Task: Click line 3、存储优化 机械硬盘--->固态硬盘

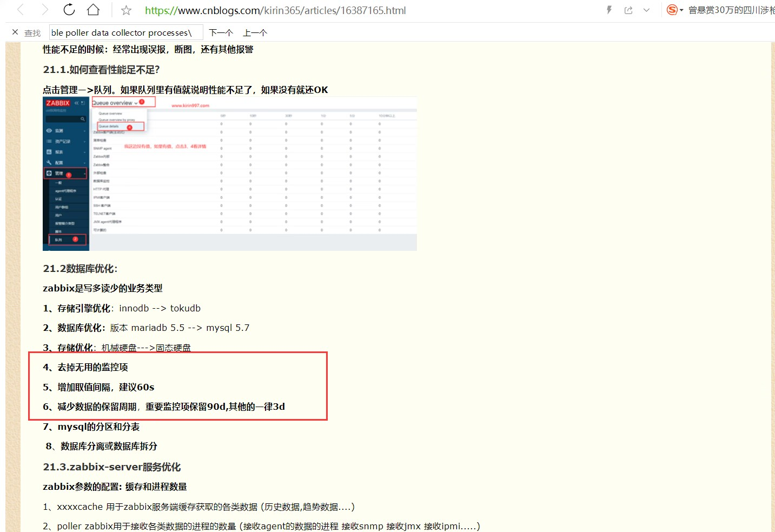Action: tap(117, 348)
